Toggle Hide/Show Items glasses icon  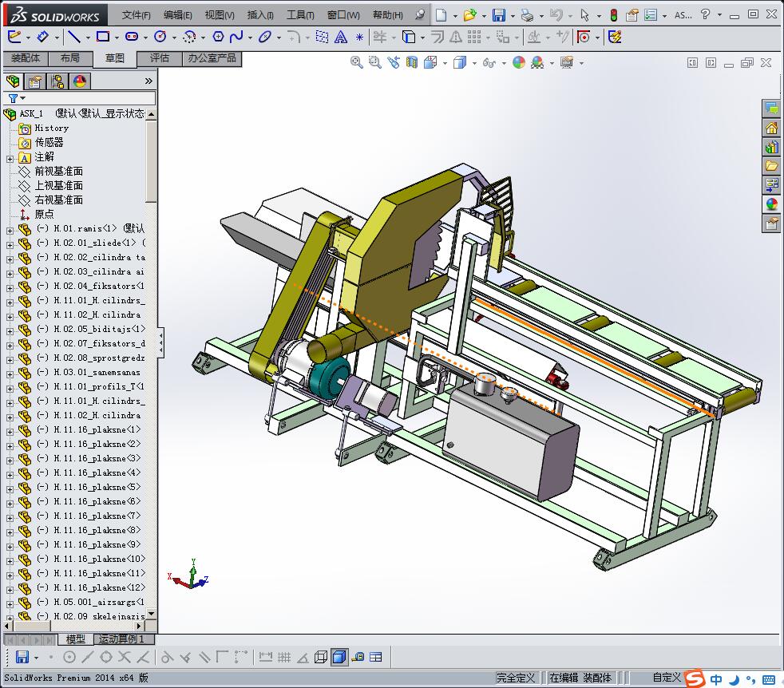489,63
